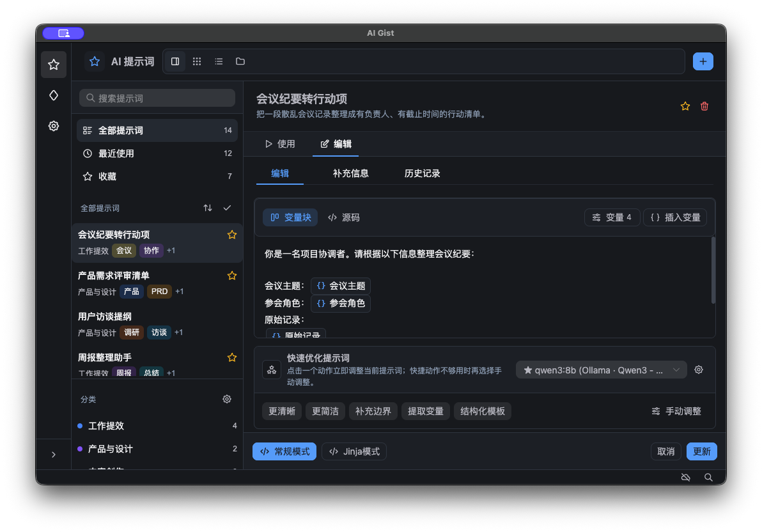This screenshot has width=762, height=532.
Task: Apply the 更清晰 quick action
Action: tap(282, 411)
